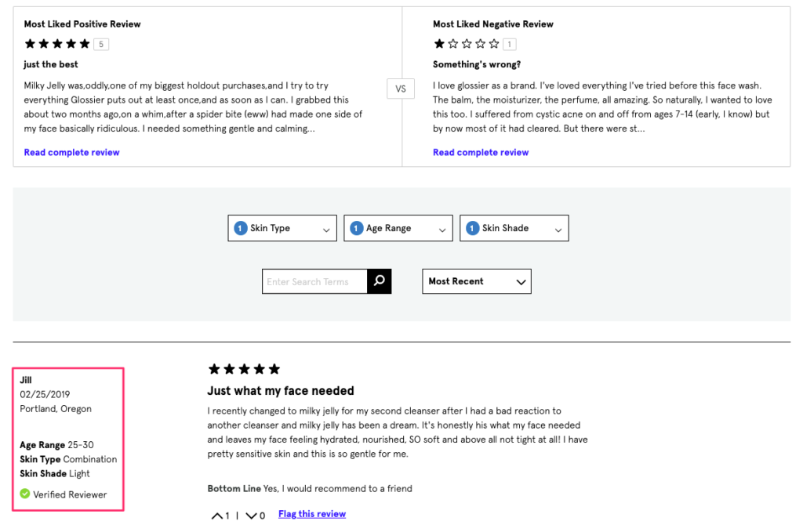Read complete review for 'just the best'
Viewport: 803px width, 532px height.
tap(71, 152)
